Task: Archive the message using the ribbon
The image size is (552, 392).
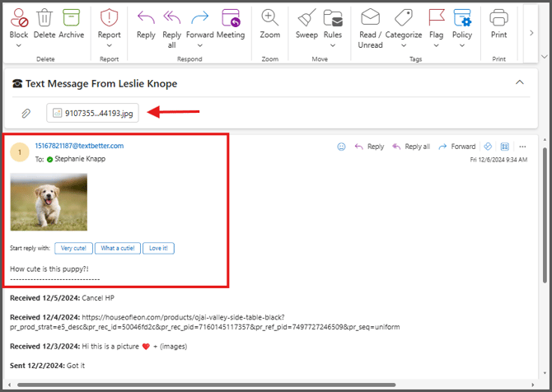Action: coord(71,18)
